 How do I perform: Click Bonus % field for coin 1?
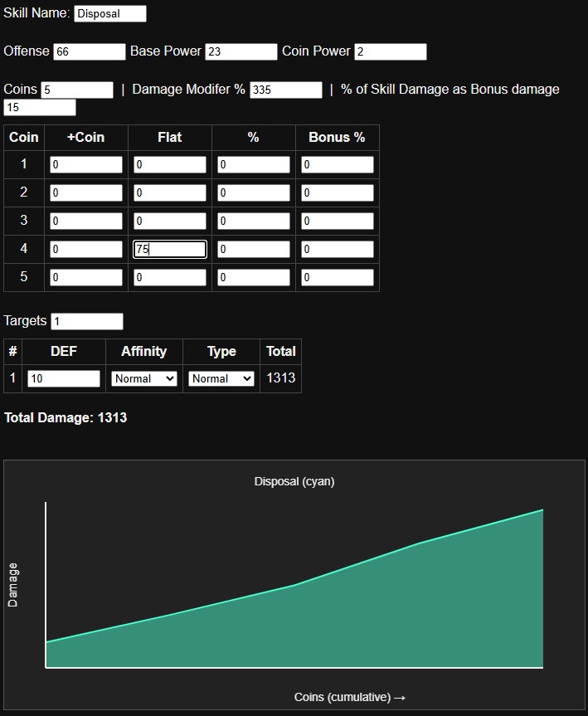coord(338,165)
